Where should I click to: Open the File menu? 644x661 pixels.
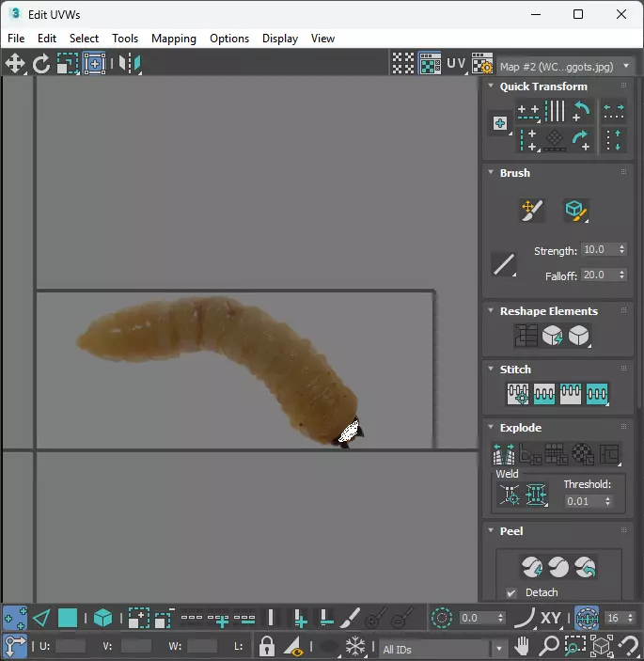point(16,39)
